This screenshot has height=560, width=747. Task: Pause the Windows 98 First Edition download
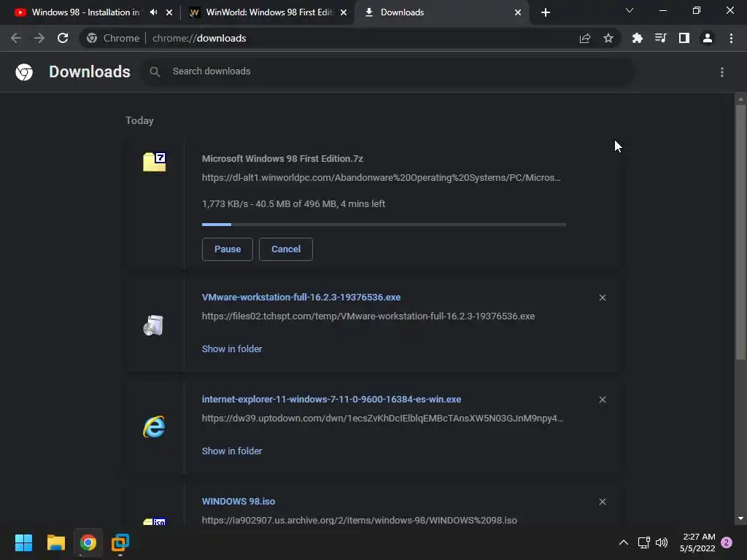click(228, 249)
